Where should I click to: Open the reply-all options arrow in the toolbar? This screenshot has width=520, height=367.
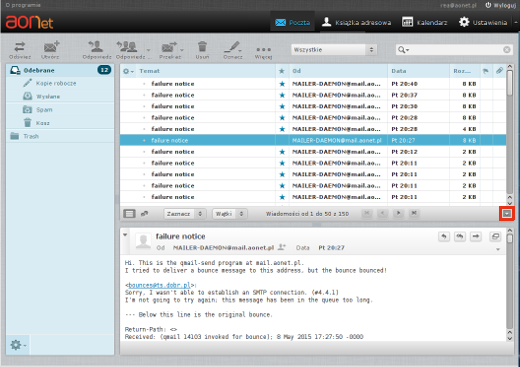(x=149, y=50)
